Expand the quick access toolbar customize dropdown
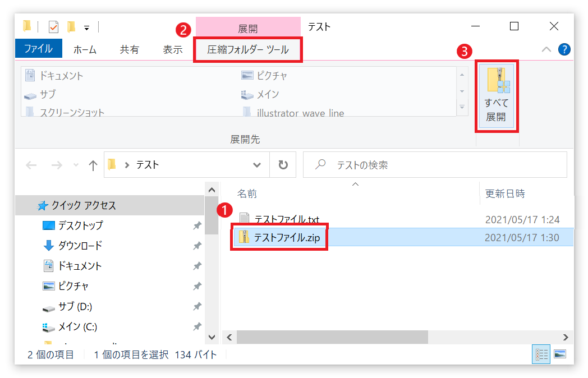This screenshot has width=588, height=378. [x=86, y=27]
